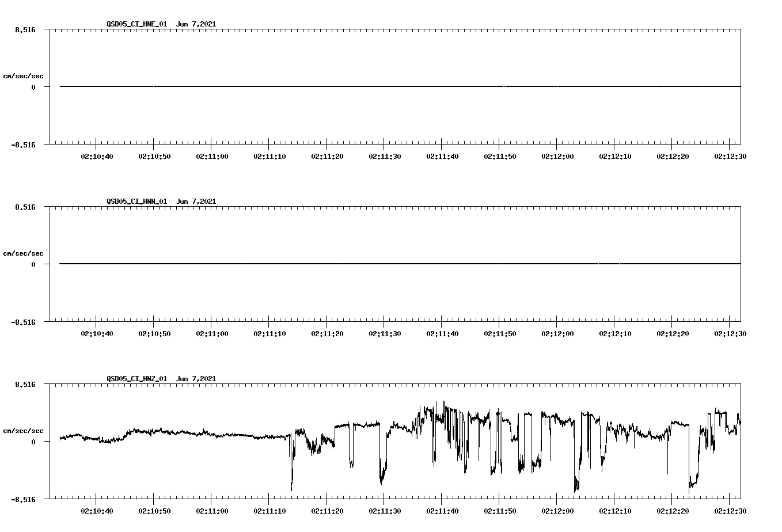Click 02:12:30 time label under HNE plot
The image size is (782, 532).
(x=730, y=156)
